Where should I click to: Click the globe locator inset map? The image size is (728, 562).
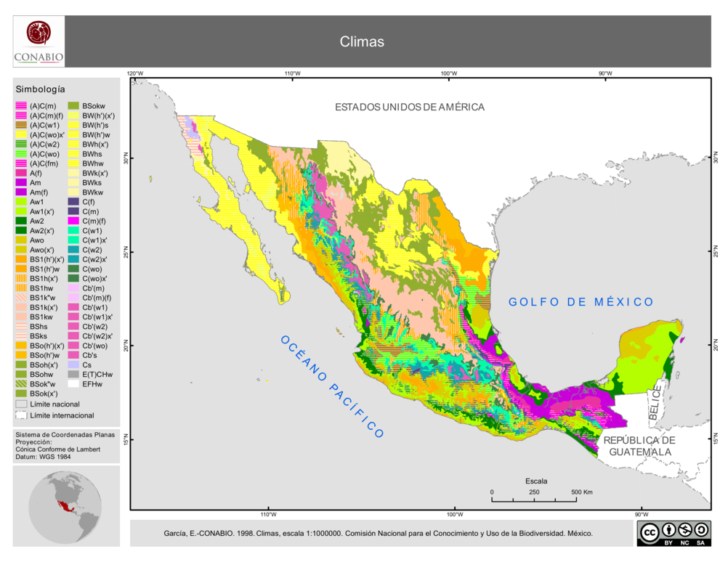pyautogui.click(x=66, y=506)
